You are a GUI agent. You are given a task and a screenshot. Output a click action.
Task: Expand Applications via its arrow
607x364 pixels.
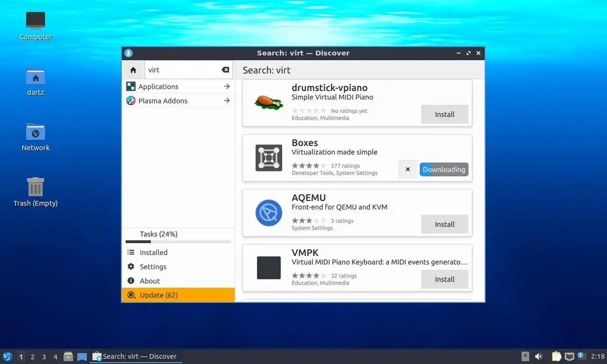[x=227, y=86]
